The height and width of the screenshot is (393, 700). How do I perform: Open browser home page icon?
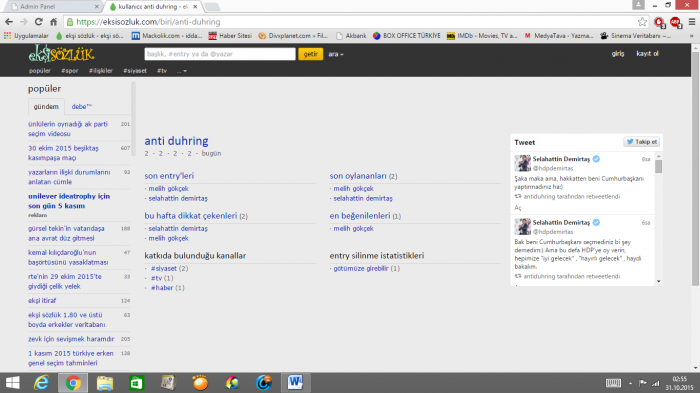click(x=53, y=21)
